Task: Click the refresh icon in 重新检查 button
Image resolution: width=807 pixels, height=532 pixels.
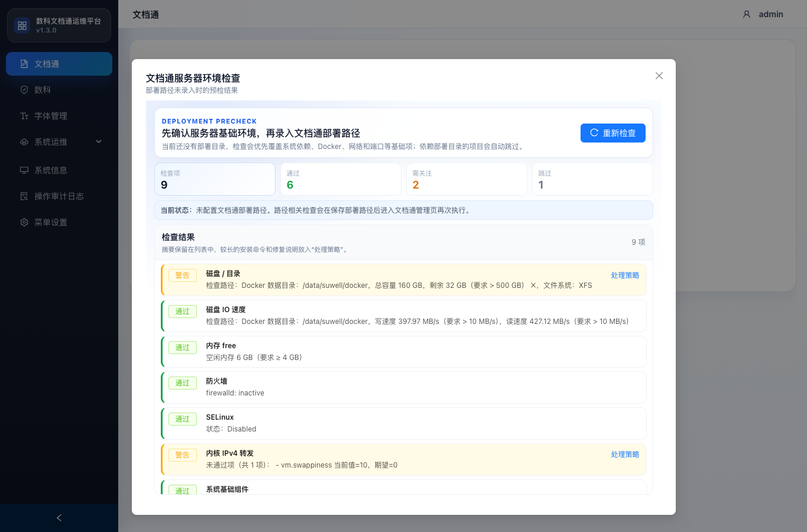Action: pos(594,133)
